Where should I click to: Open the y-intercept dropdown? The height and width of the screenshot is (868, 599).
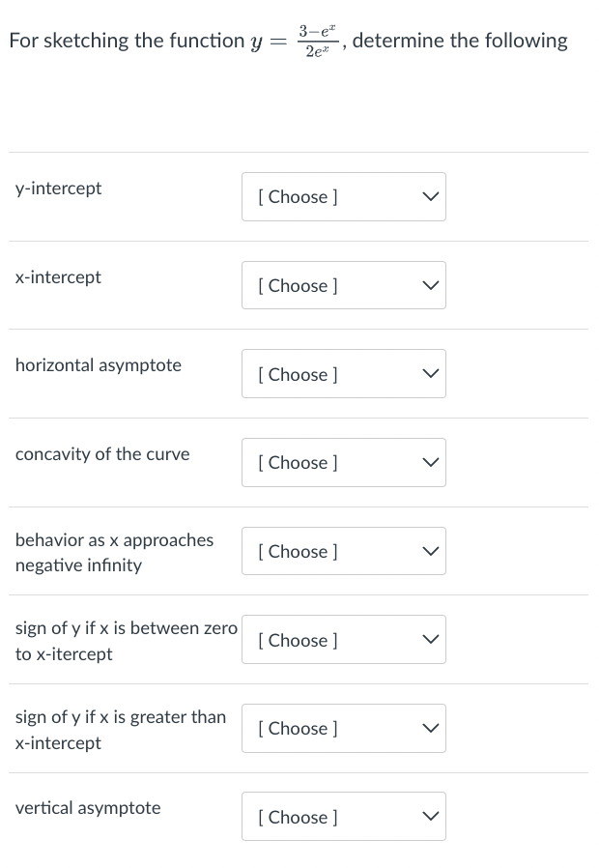343,197
